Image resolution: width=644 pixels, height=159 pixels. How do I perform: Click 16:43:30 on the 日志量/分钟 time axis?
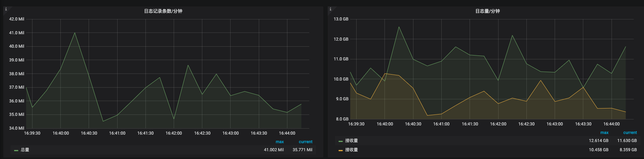(x=583, y=124)
